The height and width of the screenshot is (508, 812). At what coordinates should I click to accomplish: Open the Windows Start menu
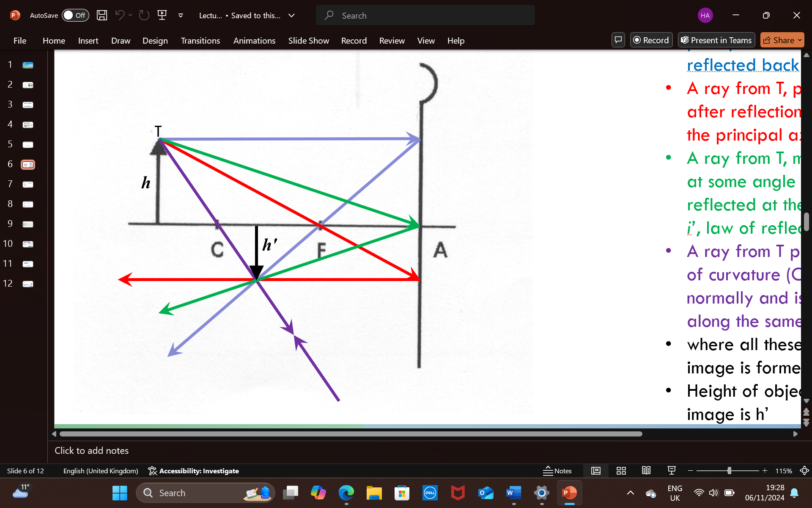tap(120, 493)
